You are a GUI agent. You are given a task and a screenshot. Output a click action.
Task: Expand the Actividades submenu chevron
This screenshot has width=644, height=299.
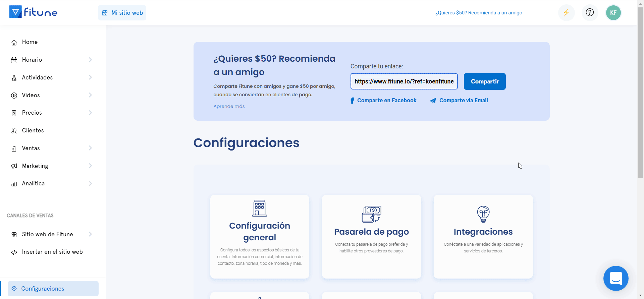point(90,77)
